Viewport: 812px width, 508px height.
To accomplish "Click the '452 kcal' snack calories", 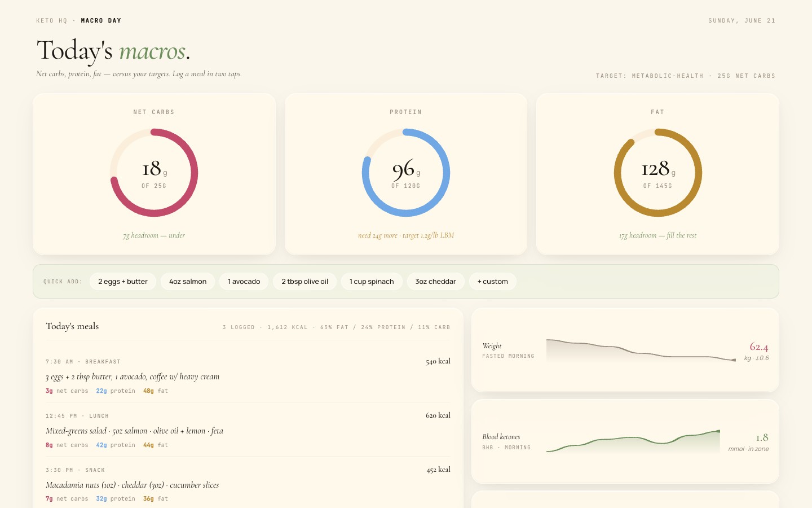I will pos(439,470).
